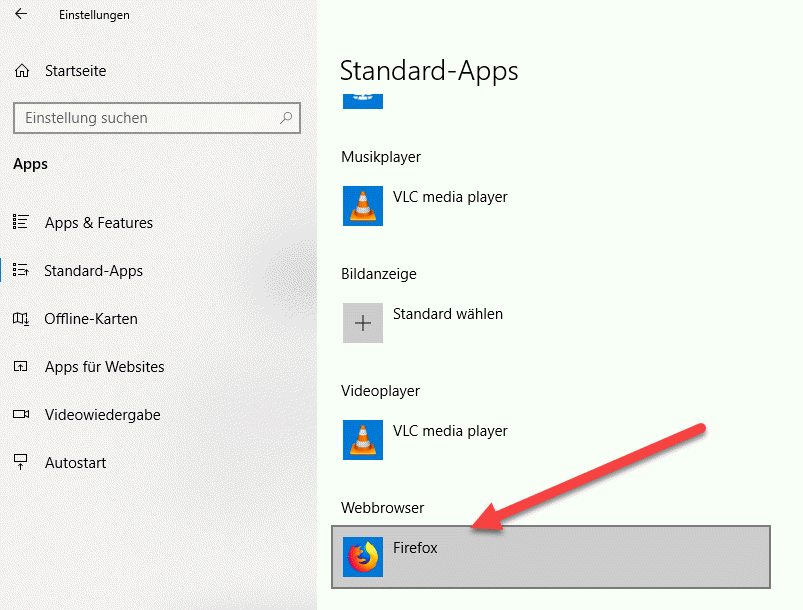Viewport: 803px width, 610px height.
Task: Open the Apps & Features page
Action: (99, 223)
